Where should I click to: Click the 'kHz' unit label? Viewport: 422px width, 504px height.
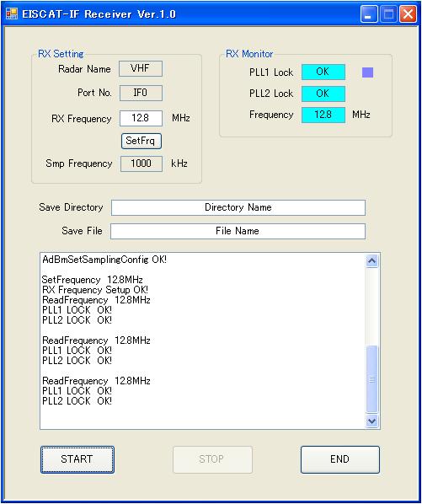tap(179, 164)
